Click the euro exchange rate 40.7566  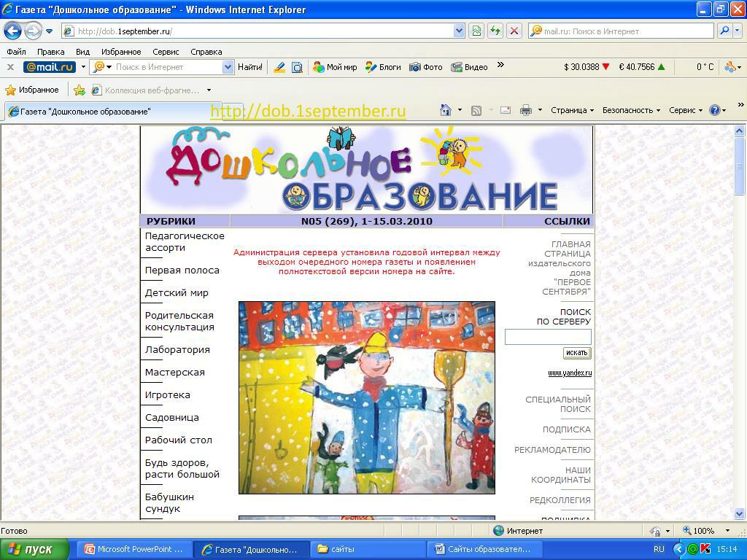pyautogui.click(x=642, y=67)
